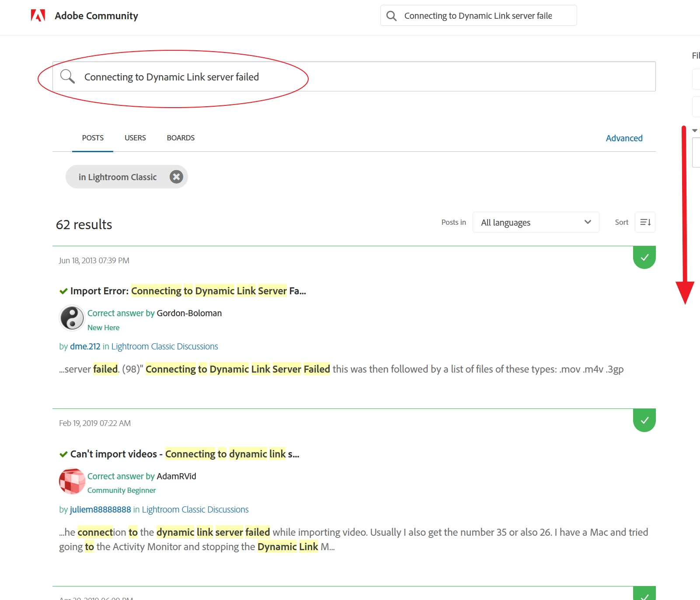Click Gordon-Boloman's yin-yang avatar
This screenshot has height=600, width=700.
[72, 318]
